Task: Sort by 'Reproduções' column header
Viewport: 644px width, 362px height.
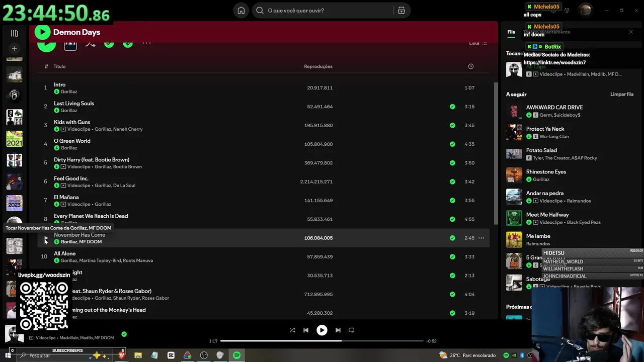Action: tap(318, 66)
